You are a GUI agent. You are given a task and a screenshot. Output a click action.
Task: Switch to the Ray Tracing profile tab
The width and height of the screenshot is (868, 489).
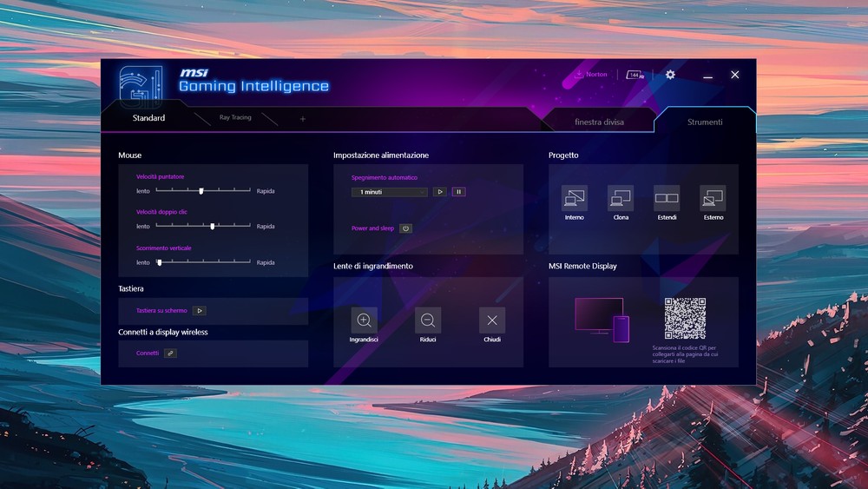pyautogui.click(x=235, y=117)
